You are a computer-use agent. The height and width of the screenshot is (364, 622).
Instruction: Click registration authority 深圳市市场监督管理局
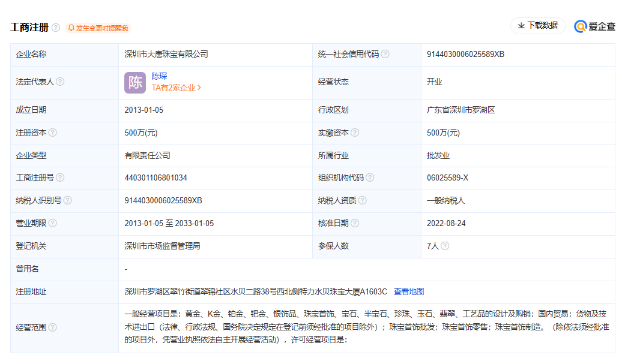162,246
